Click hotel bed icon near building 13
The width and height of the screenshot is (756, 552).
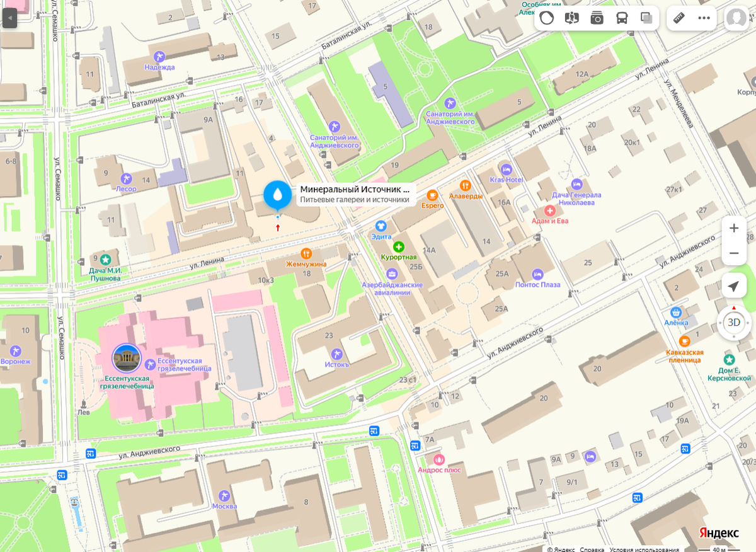(x=590, y=456)
